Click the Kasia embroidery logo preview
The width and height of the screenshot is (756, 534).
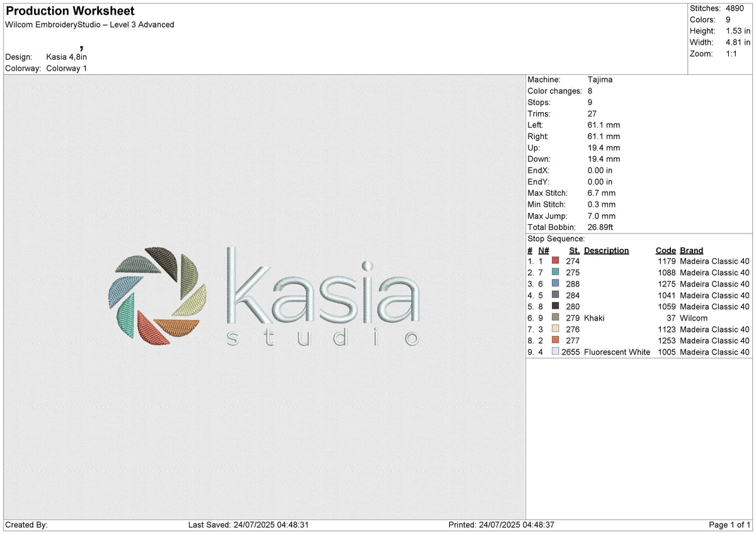265,296
